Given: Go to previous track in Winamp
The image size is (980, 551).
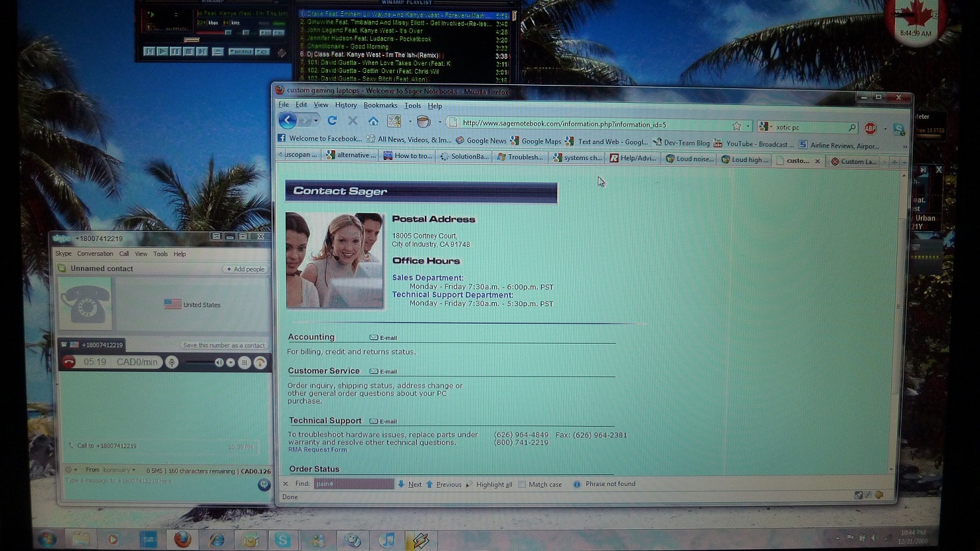Looking at the screenshot, I should tap(150, 51).
